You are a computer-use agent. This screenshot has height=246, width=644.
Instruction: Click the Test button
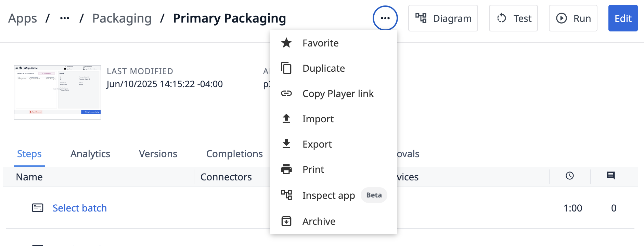tap(513, 18)
